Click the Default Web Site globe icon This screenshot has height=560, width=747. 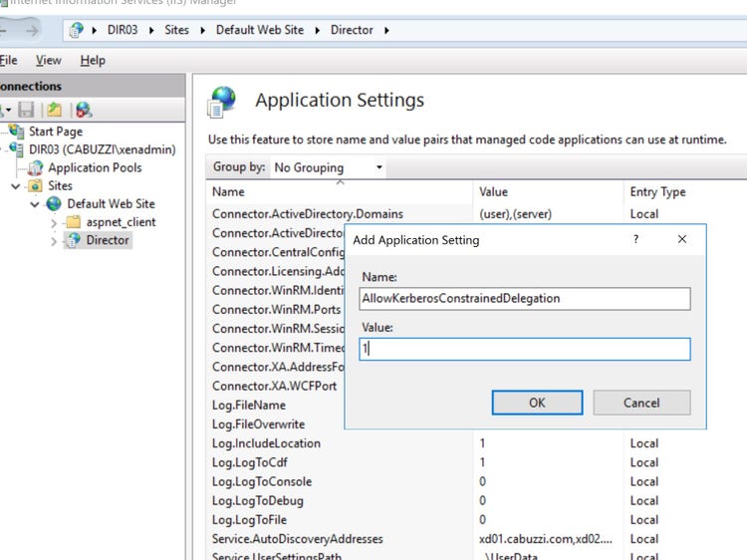pos(54,204)
